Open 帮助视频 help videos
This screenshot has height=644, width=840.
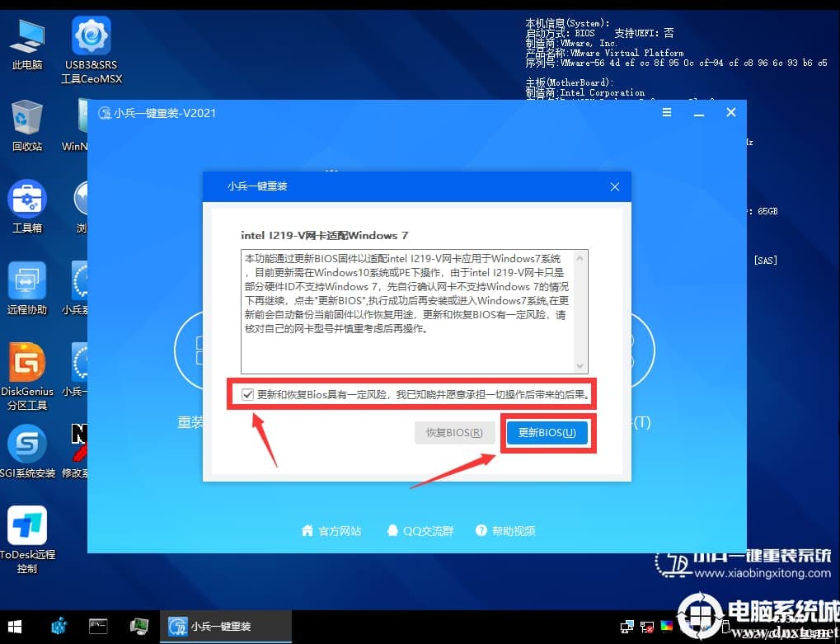coord(509,530)
